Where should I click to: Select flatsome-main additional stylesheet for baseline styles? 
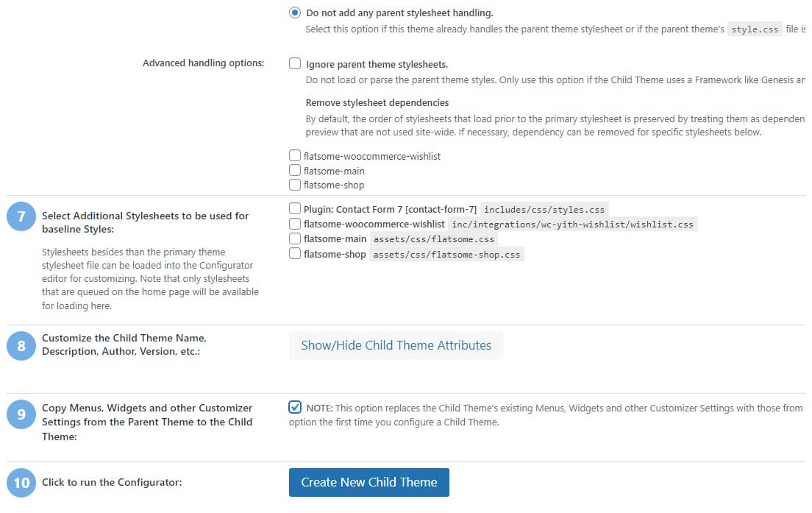click(293, 238)
